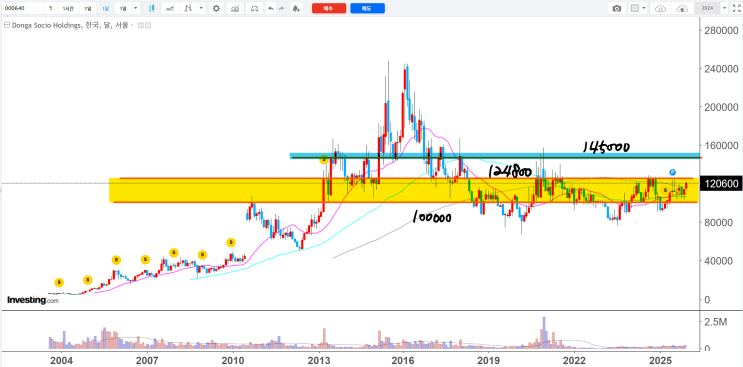Viewport: 743px width, 367px height.
Task: Click the 2.5M volume axis label
Action: (x=716, y=322)
